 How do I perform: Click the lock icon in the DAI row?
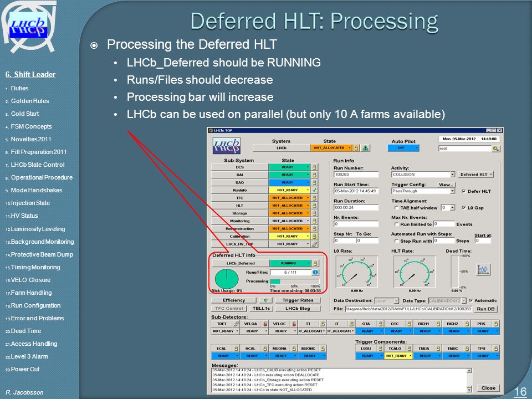pos(315,175)
